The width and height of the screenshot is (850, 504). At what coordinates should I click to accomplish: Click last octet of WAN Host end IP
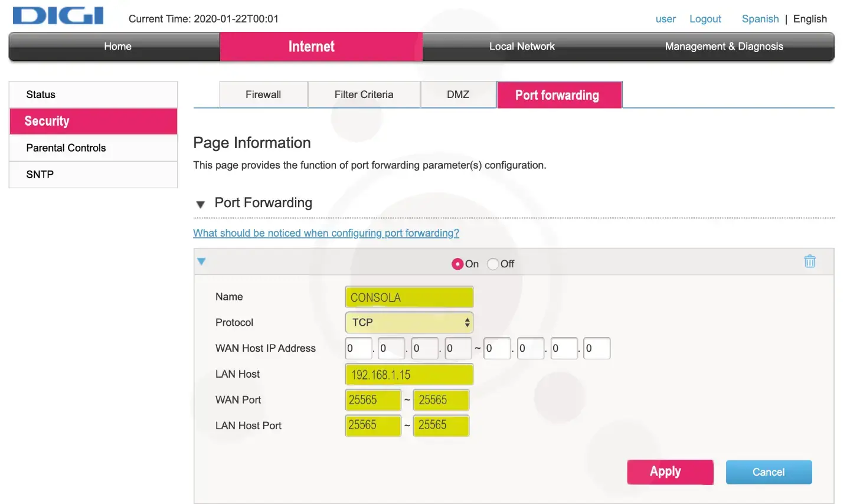pyautogui.click(x=597, y=348)
